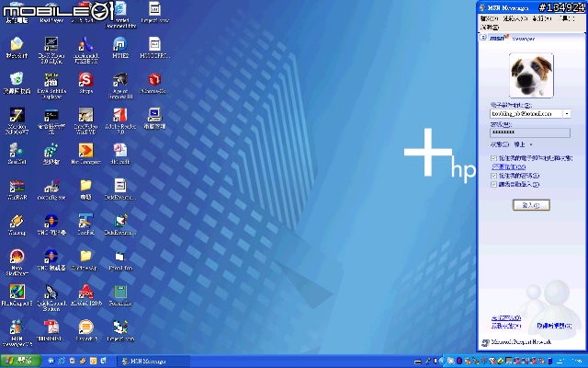
Task: Toggle the automatic sign-in checkbox
Action: point(493,184)
